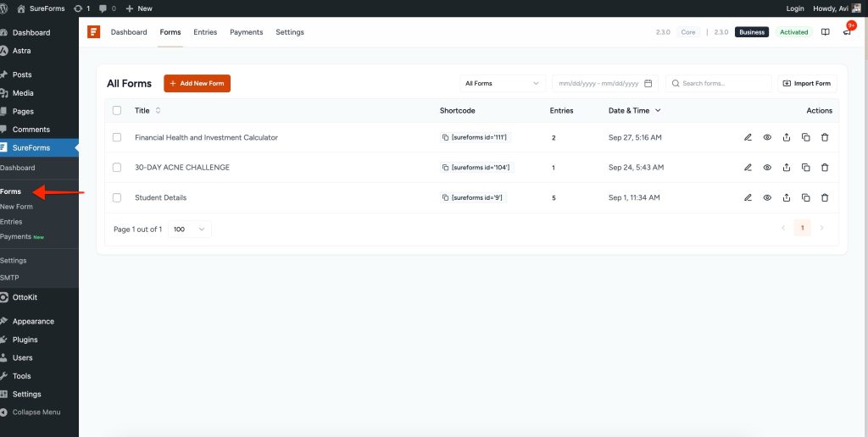Edit the 30-DAY ACNE CHALLENGE form
The width and height of the screenshot is (868, 437).
(x=748, y=167)
